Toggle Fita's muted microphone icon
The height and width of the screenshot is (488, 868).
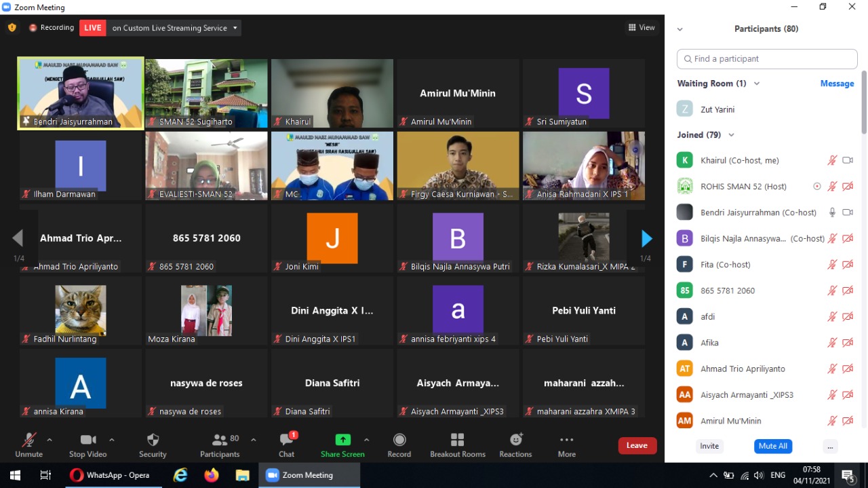tap(832, 265)
